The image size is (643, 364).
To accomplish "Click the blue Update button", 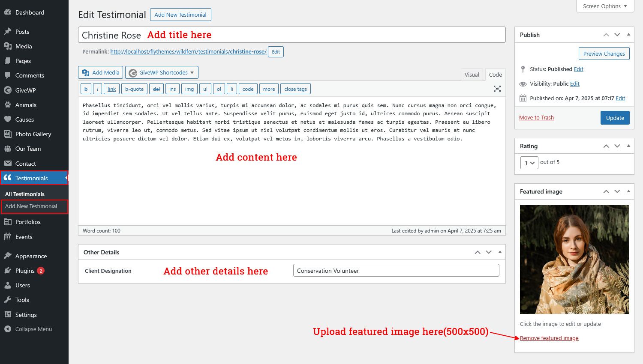I will coord(615,118).
